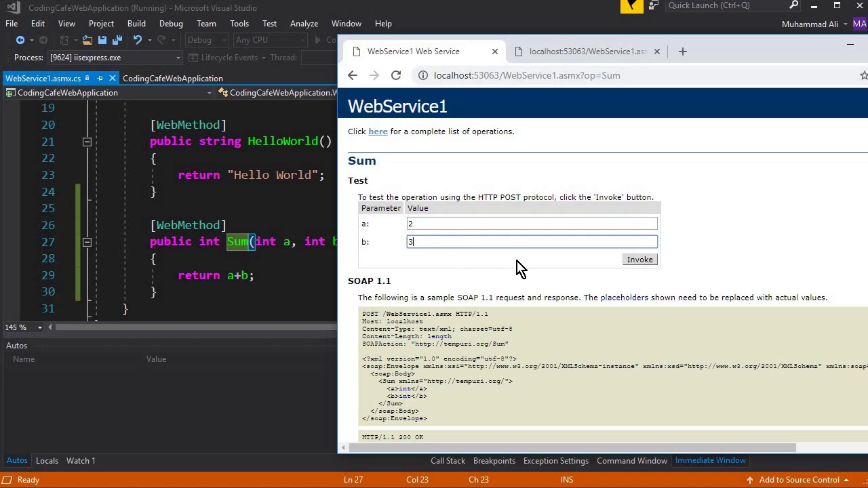The image size is (868, 488).
Task: Select the Immediate Window tab
Action: pyautogui.click(x=710, y=461)
